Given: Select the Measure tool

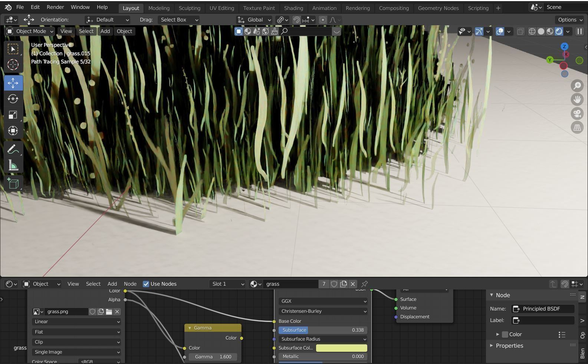Looking at the screenshot, I should pos(13,165).
